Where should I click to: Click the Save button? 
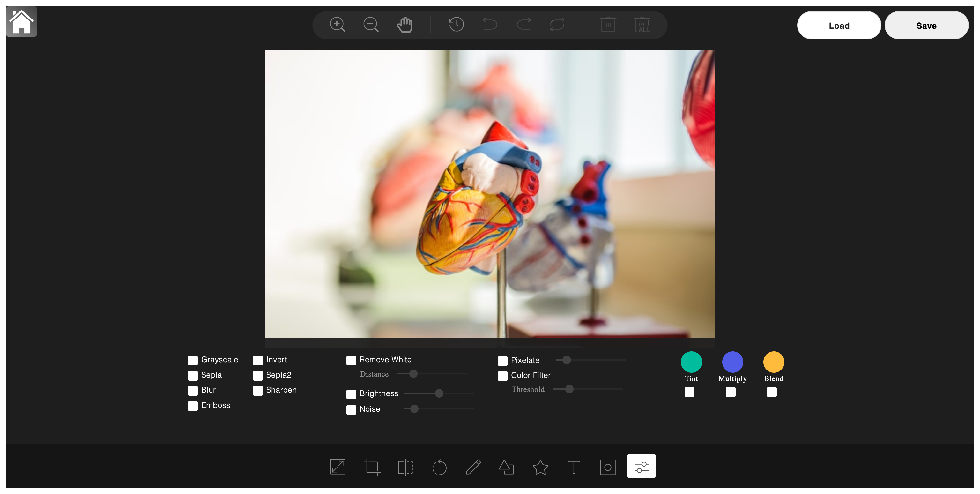click(x=926, y=26)
